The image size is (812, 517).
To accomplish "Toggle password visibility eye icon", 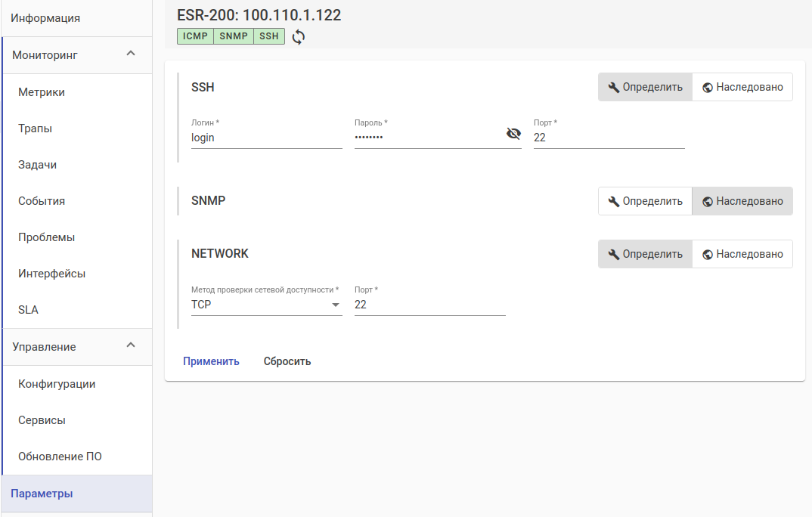I will pos(513,134).
